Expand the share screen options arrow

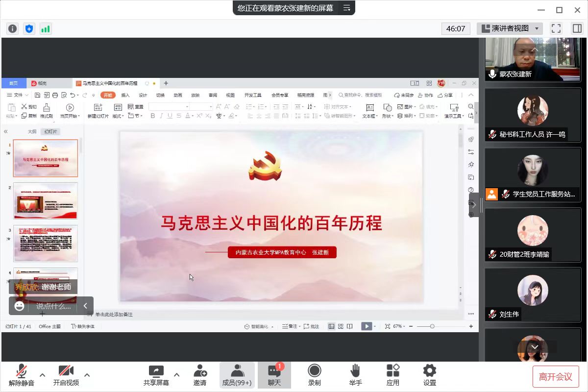pyautogui.click(x=176, y=375)
